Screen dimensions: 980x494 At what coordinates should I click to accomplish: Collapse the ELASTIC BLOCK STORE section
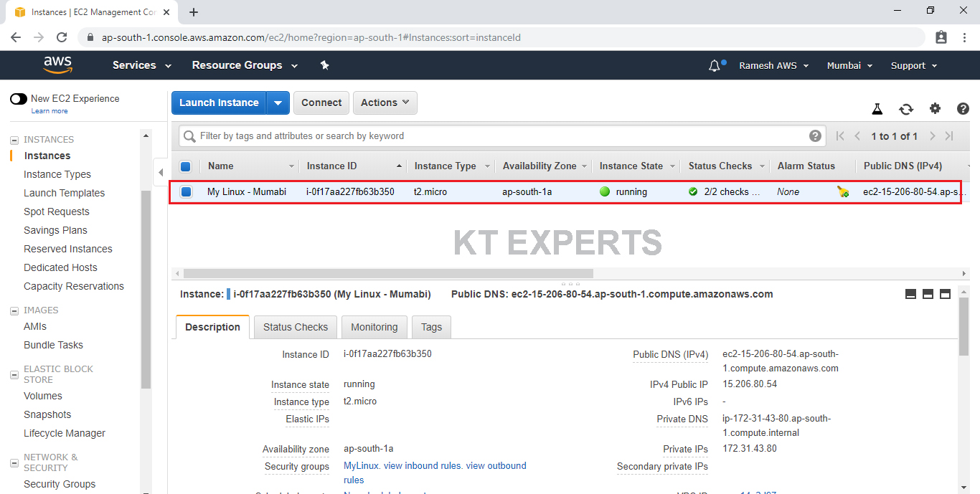(x=14, y=375)
